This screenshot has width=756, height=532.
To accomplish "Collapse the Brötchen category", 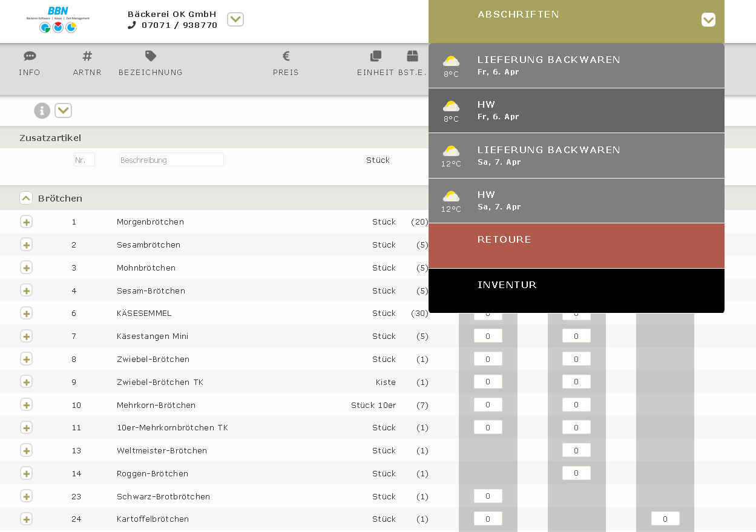I will click(x=26, y=198).
